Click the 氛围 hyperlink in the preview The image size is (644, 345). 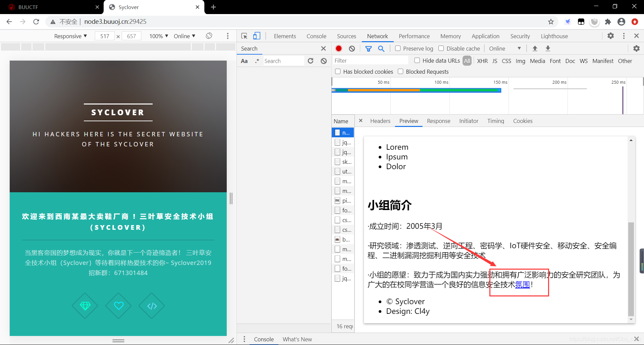522,285
